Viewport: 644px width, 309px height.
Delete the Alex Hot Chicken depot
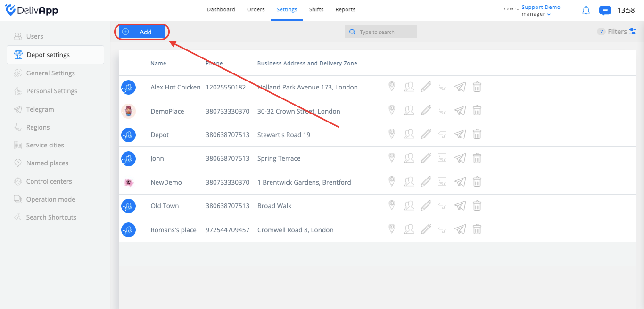477,87
